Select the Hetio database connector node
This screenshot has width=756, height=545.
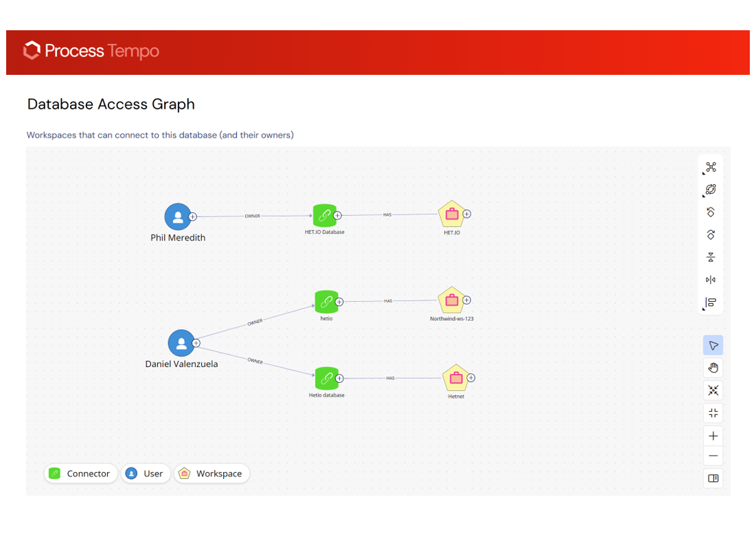(327, 378)
